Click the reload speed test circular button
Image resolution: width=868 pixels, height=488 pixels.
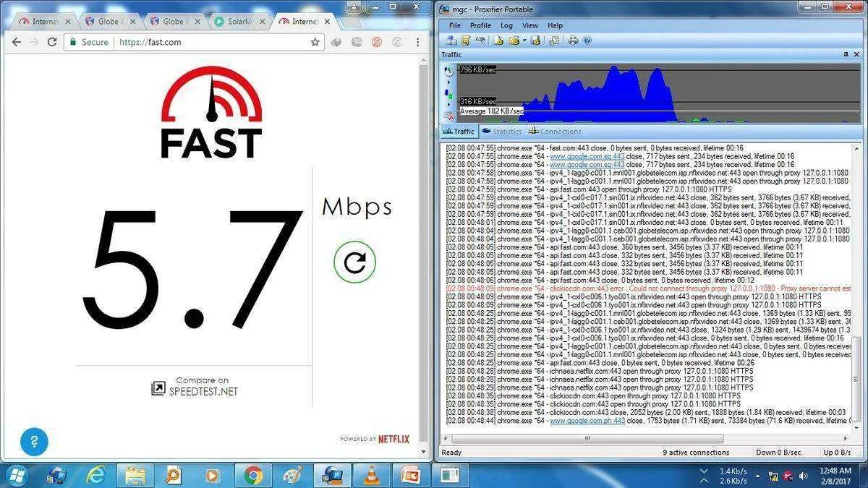[354, 262]
